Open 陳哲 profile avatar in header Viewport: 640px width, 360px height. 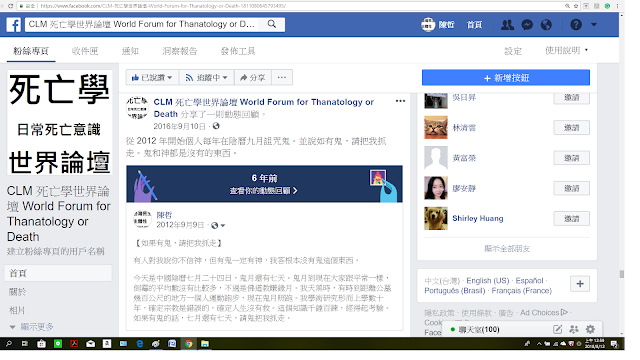[428, 24]
